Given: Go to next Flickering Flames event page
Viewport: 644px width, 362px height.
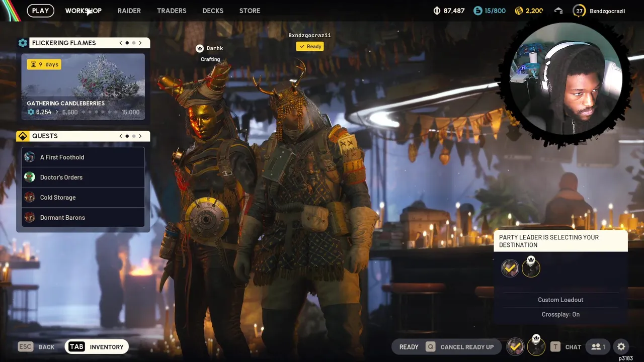Looking at the screenshot, I should click(x=140, y=43).
